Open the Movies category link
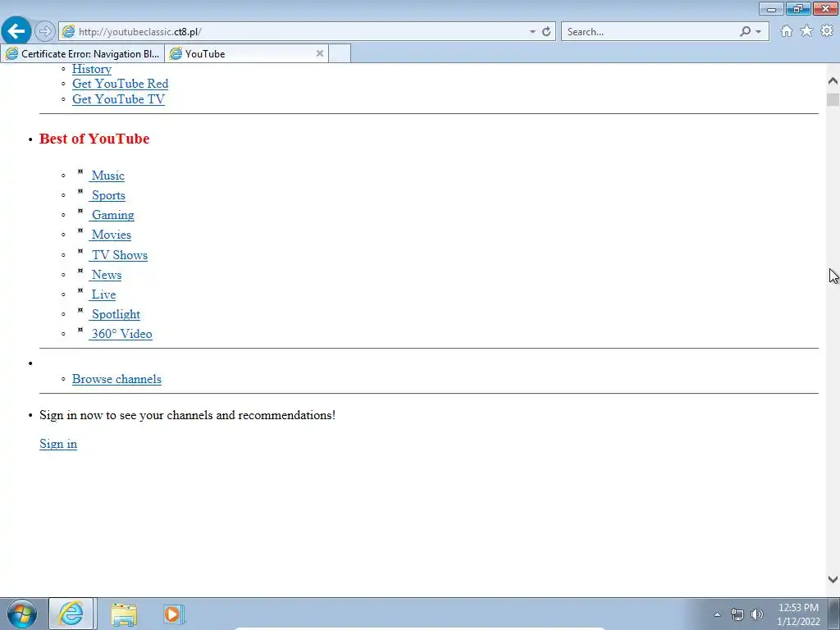This screenshot has width=840, height=630. pos(110,235)
